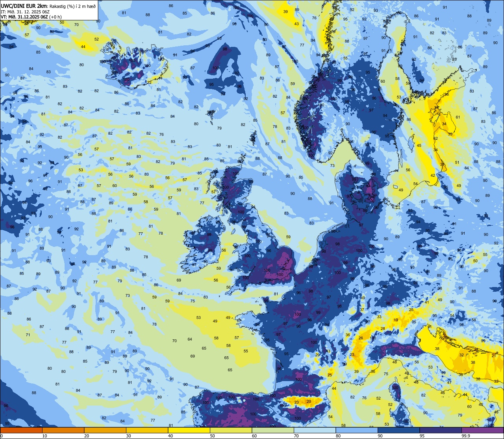Click the 37 humidity value west of the Alps
The height and width of the screenshot is (439, 504).
click(362, 310)
